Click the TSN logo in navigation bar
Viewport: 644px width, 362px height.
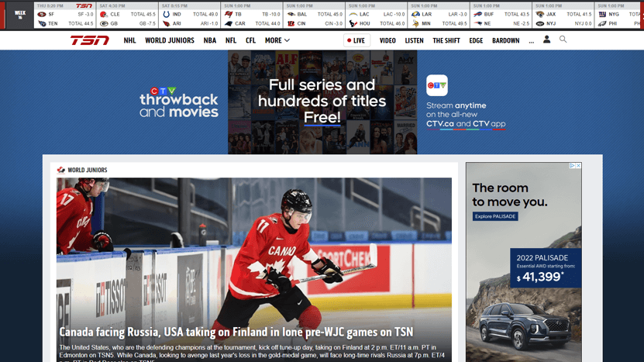point(90,40)
